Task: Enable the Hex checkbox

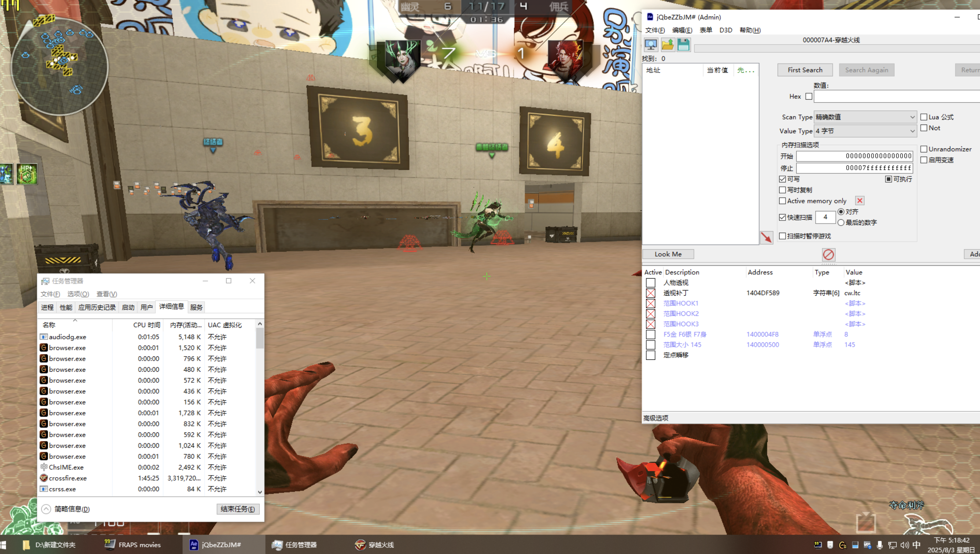Action: [809, 96]
